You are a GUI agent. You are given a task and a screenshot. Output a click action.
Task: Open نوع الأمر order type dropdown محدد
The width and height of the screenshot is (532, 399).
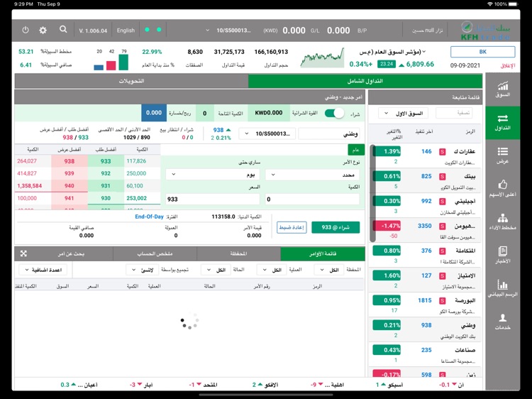312,175
